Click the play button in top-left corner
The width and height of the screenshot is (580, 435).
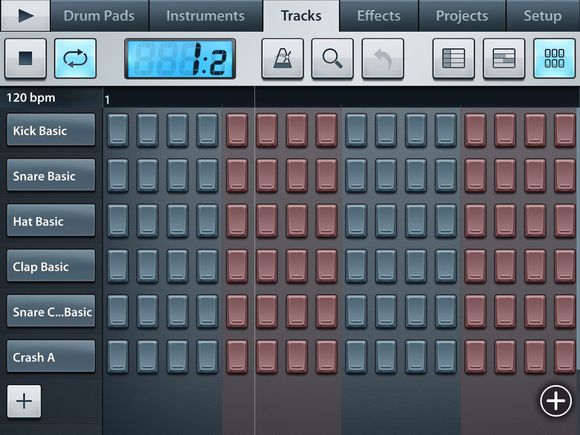click(25, 16)
